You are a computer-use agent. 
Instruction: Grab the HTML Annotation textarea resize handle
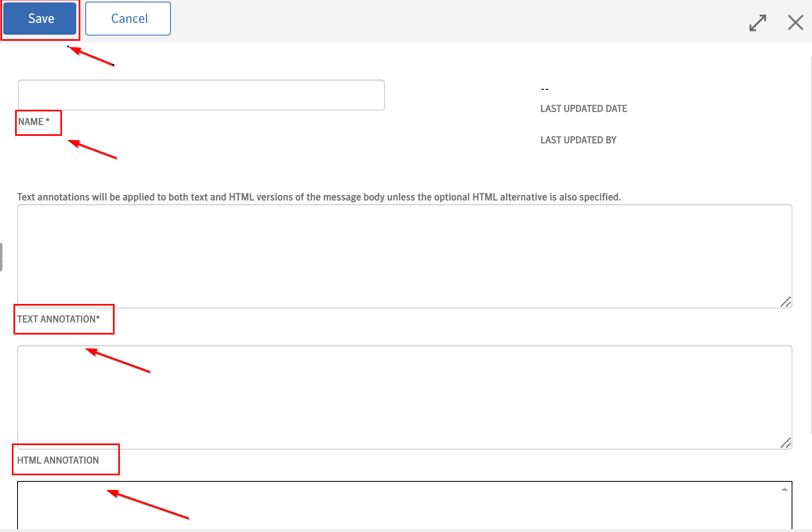point(785,443)
